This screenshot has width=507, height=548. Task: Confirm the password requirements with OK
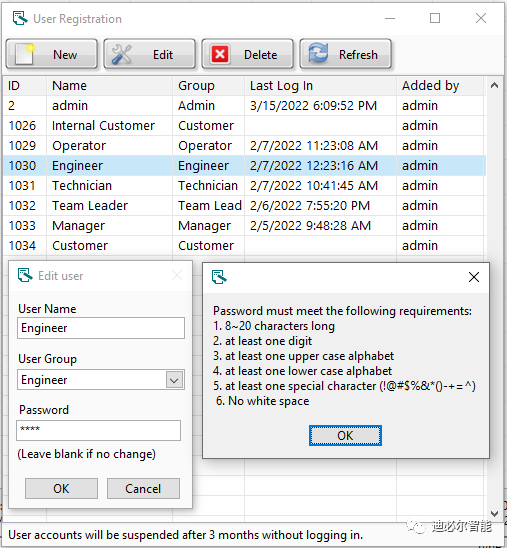[345, 435]
